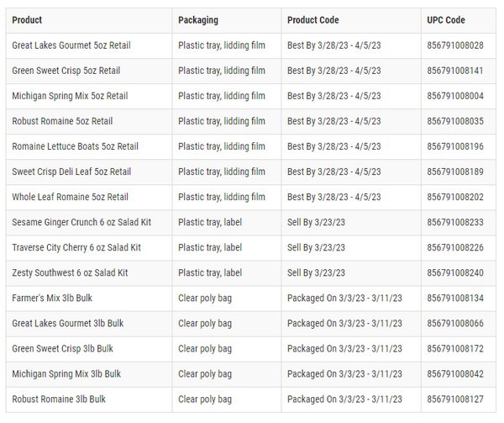Screen dimensions: 504x423
Task: Select Michigan Spring Mix 3lb Bulk product
Action: pos(66,373)
